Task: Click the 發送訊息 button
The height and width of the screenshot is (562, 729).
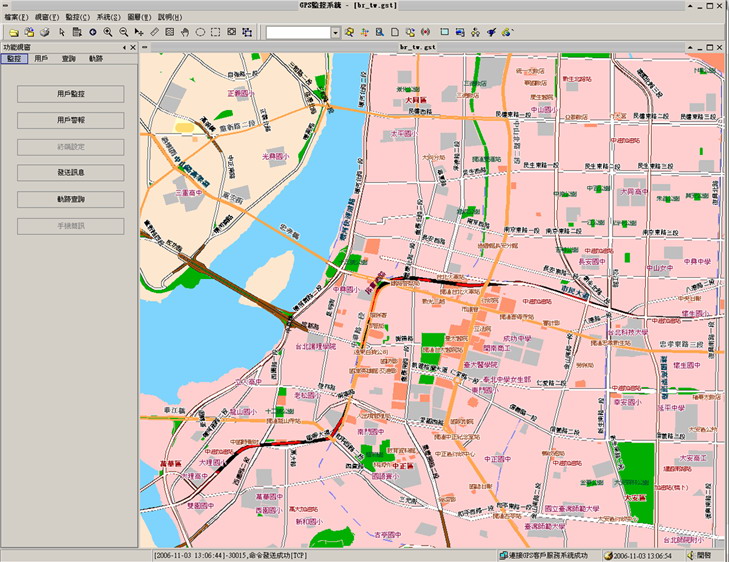Action: pyautogui.click(x=70, y=173)
